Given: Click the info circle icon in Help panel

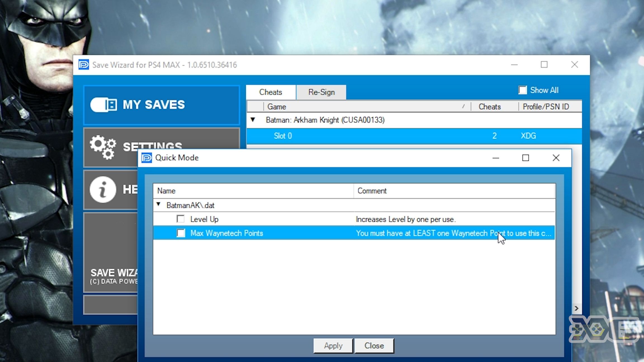Looking at the screenshot, I should (x=103, y=189).
